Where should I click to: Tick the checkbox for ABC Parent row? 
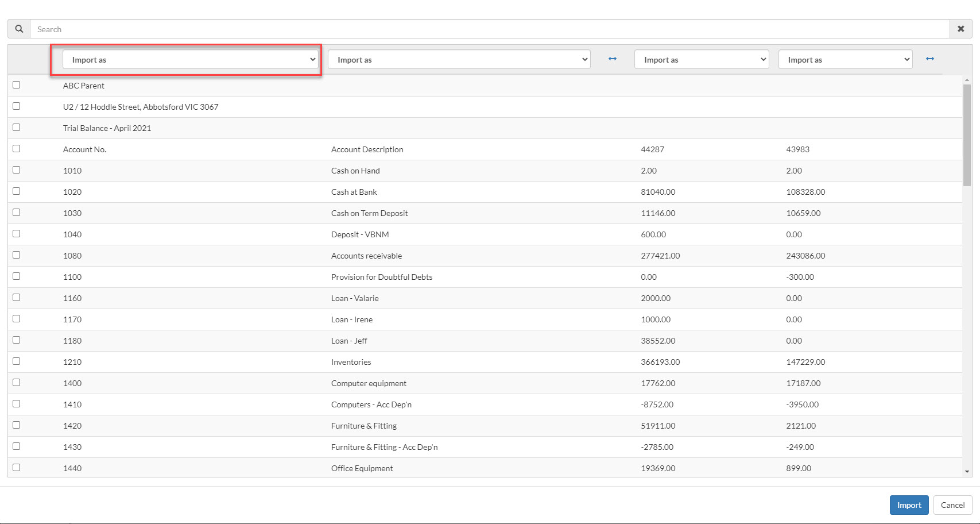17,85
